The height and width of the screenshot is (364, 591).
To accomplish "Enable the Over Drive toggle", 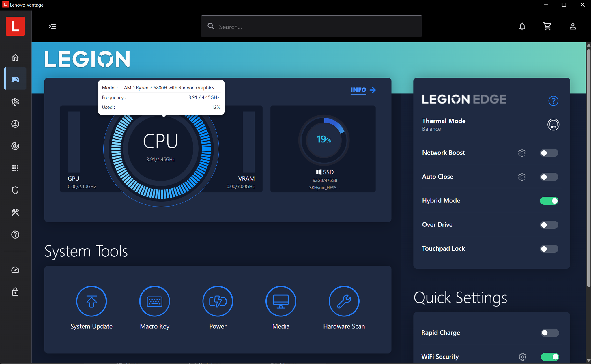I will tap(549, 225).
